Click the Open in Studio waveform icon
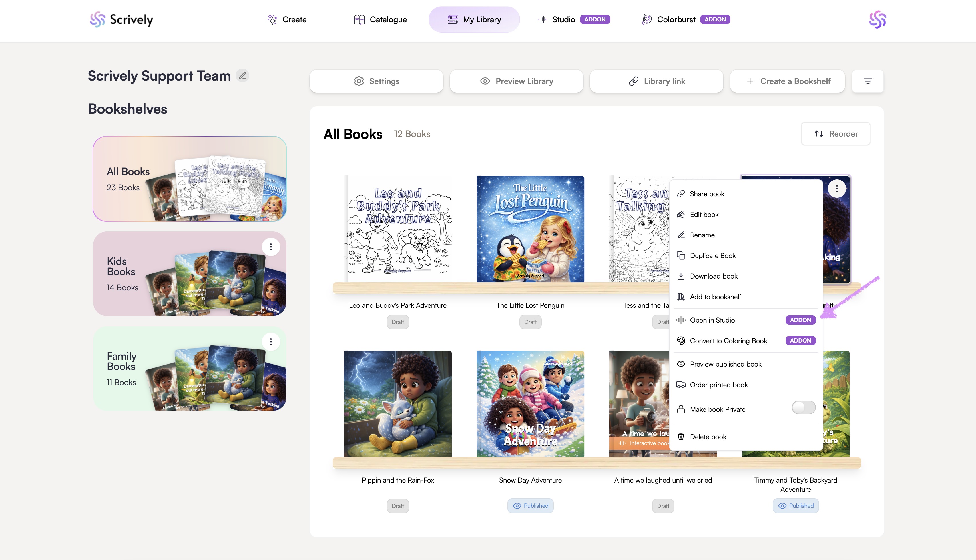Screen dimensions: 976x560 tap(681, 320)
